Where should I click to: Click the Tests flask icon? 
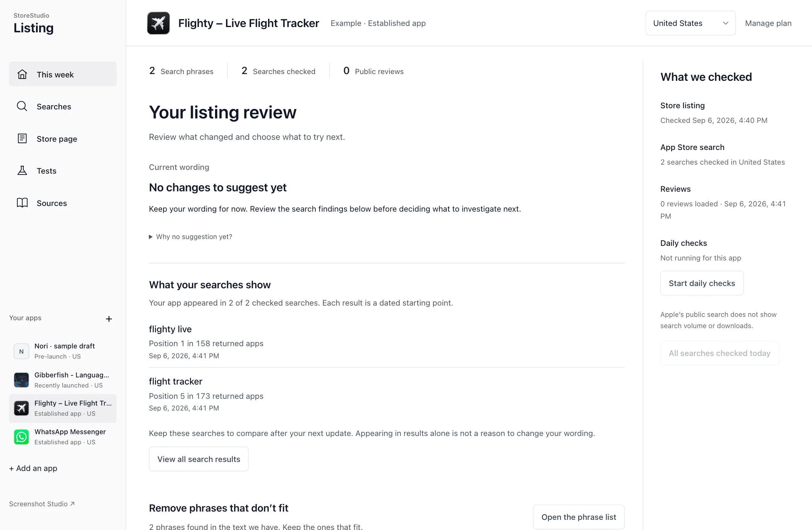pos(22,171)
